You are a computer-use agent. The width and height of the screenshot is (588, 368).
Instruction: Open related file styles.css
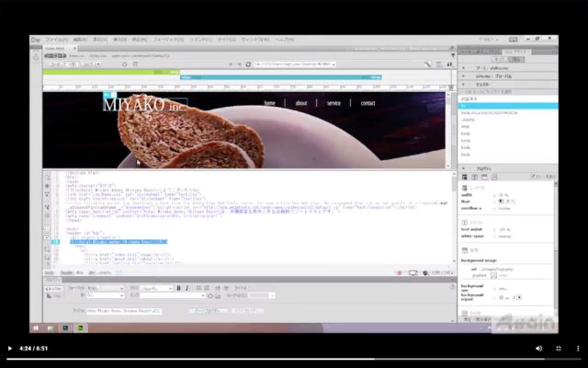click(x=98, y=55)
